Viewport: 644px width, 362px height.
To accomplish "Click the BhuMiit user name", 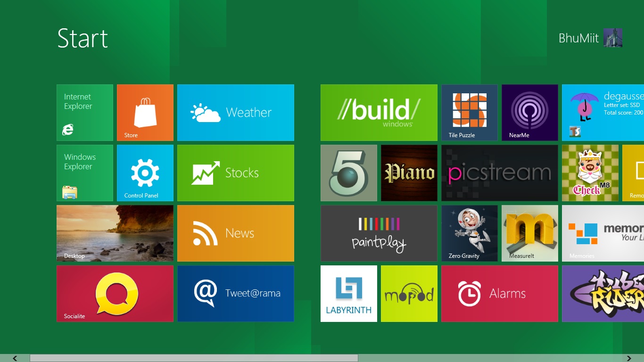I will [x=578, y=38].
